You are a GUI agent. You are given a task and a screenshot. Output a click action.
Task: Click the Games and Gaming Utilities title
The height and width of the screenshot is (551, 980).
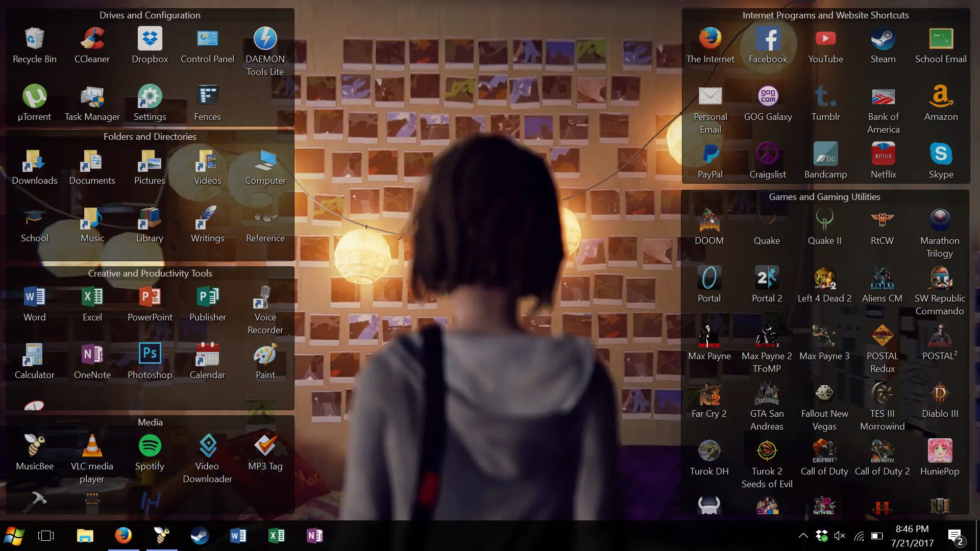(824, 196)
